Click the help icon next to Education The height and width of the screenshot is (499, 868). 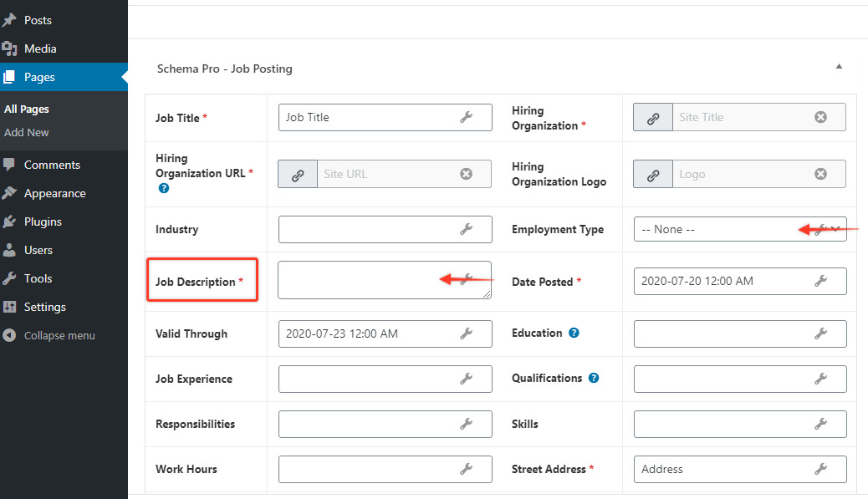coord(573,333)
